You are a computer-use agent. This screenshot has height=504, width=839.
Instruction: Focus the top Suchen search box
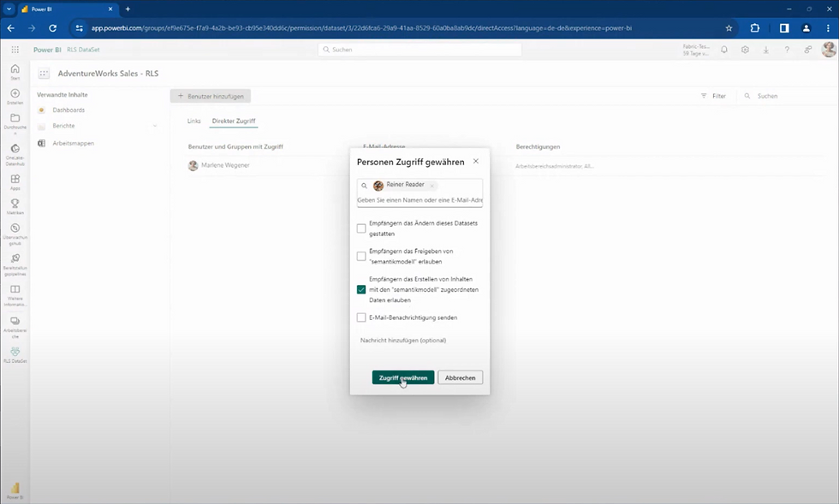[x=420, y=50]
